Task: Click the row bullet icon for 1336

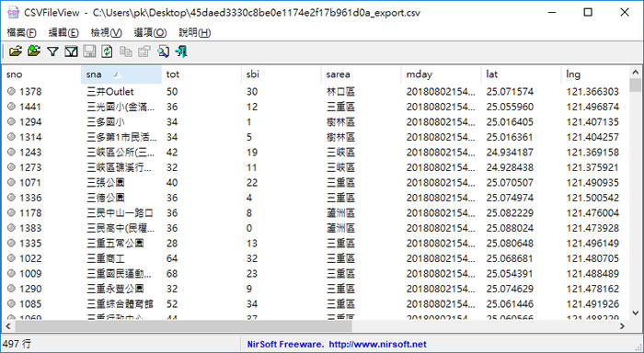Action: tap(11, 197)
